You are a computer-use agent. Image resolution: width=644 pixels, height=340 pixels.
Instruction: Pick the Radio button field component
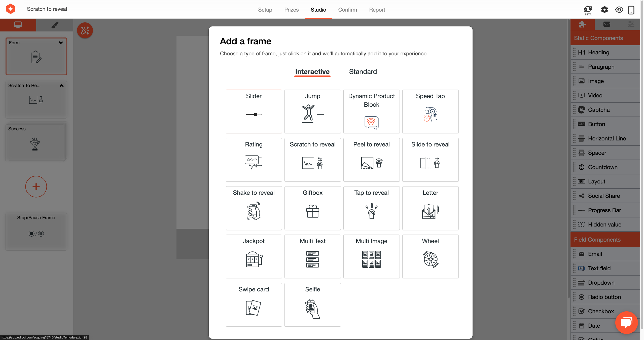[x=604, y=297]
